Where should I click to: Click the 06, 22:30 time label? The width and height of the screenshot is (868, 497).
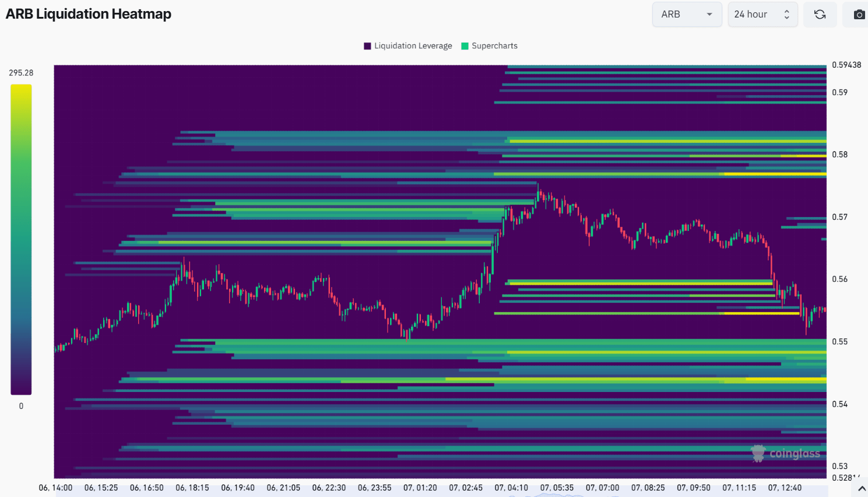[x=329, y=488]
